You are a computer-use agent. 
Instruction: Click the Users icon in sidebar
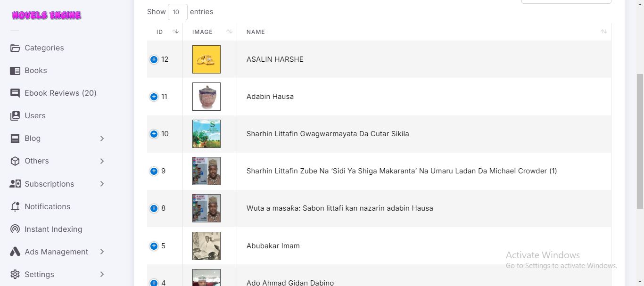(15, 116)
